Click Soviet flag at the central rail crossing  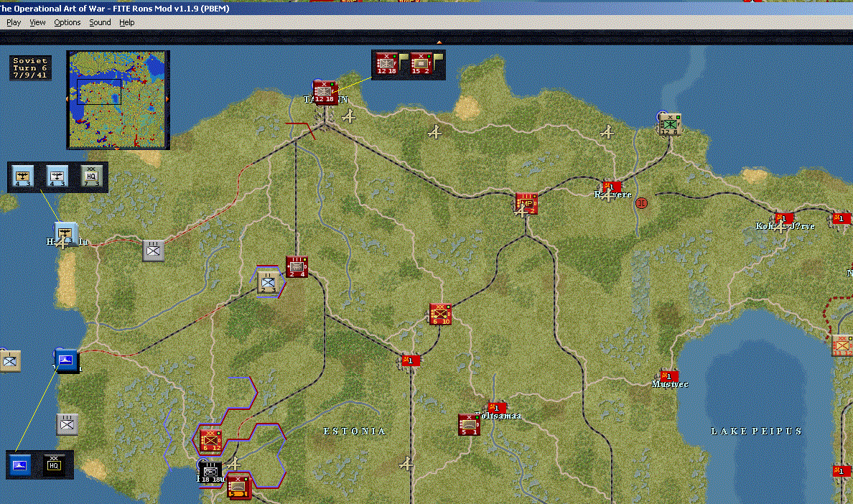411,360
